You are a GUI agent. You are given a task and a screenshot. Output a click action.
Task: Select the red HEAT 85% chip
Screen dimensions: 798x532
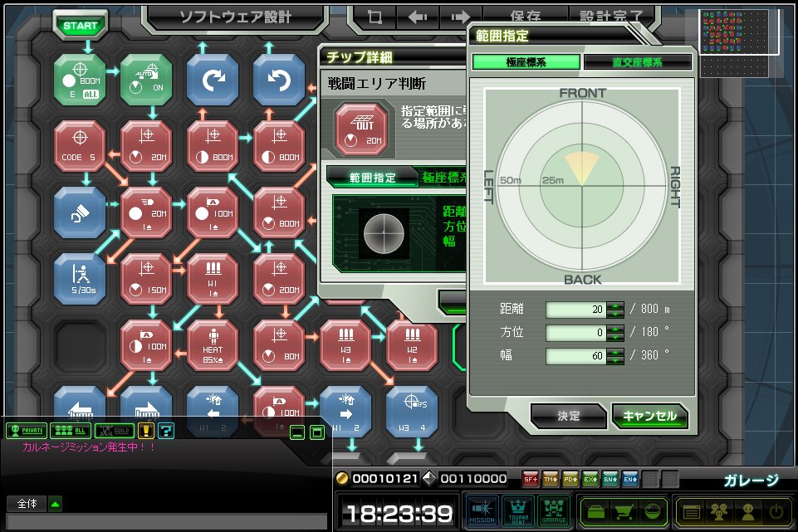[213, 345]
